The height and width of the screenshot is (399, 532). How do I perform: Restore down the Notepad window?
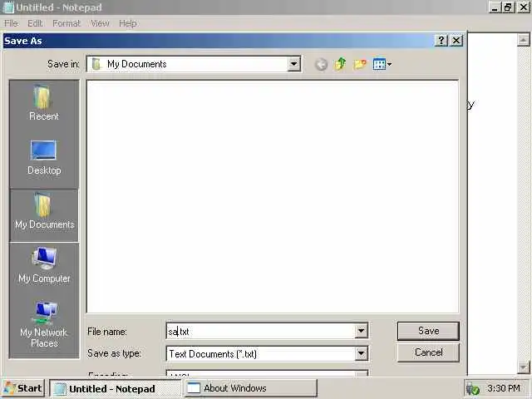(508, 7)
